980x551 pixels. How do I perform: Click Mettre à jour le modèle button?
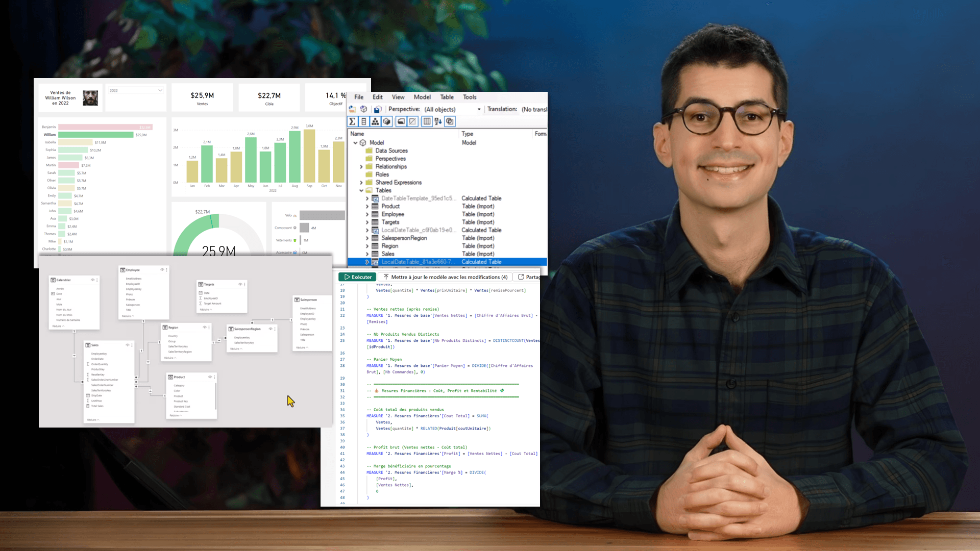pyautogui.click(x=445, y=277)
